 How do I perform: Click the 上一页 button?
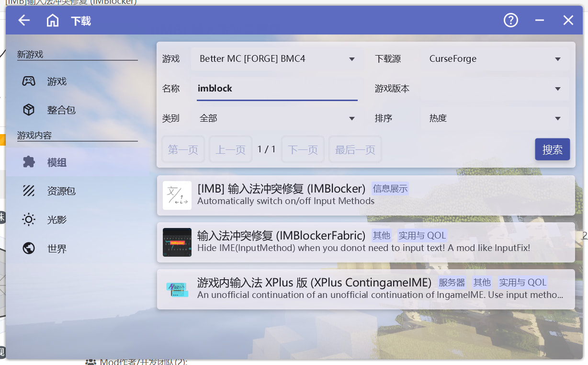tap(231, 149)
